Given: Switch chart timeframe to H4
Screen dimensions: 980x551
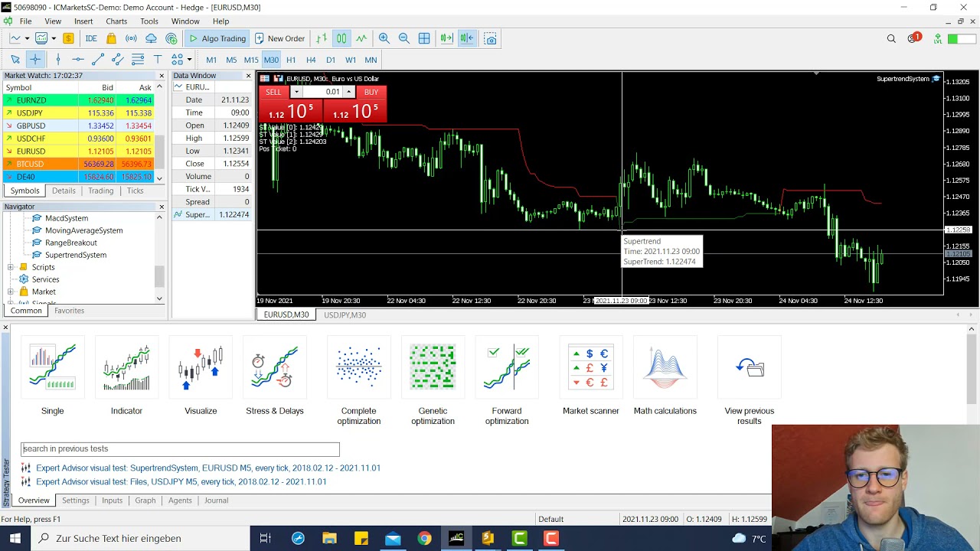Looking at the screenshot, I should 311,60.
